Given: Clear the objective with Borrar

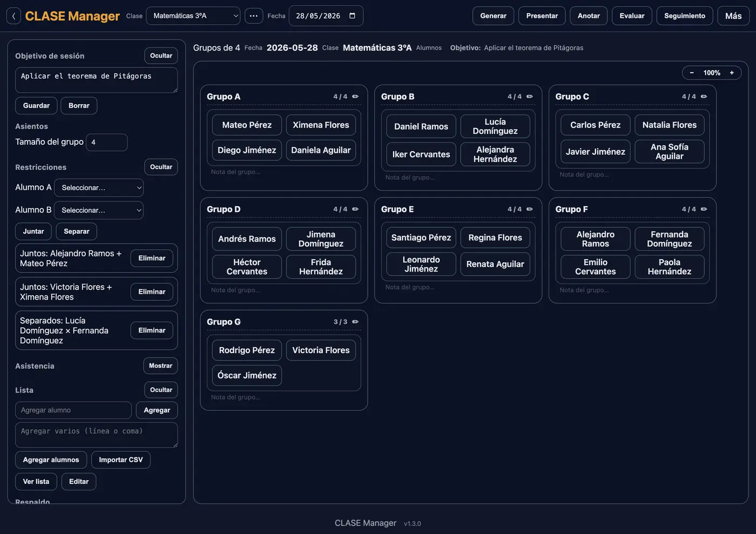Looking at the screenshot, I should click(x=79, y=106).
